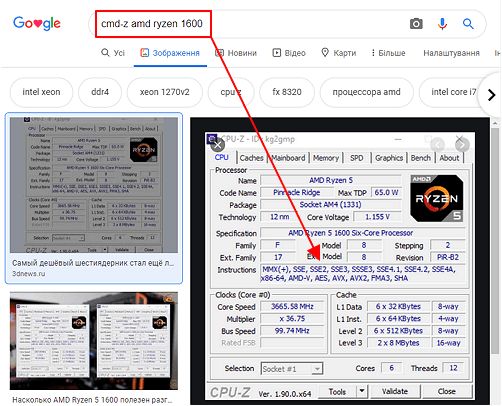Click the 6 x 64 KBytes L1 Inst value
The height and width of the screenshot is (406, 502).
[398, 319]
